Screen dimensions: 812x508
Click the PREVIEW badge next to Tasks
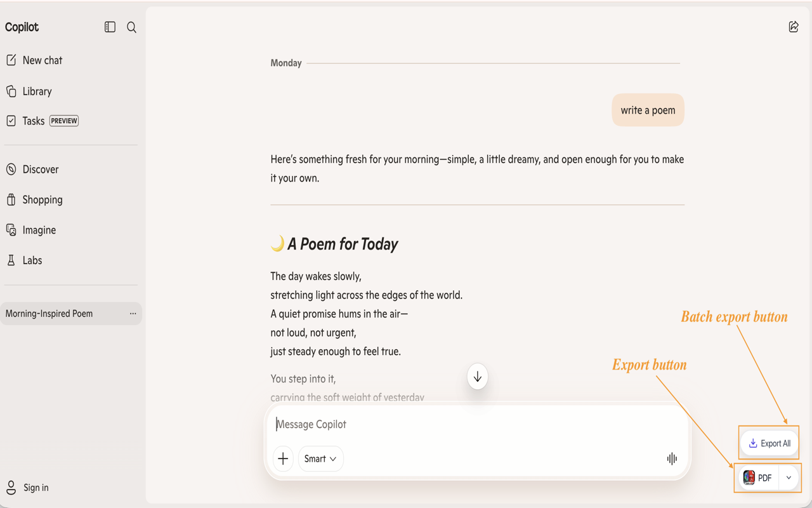(64, 121)
